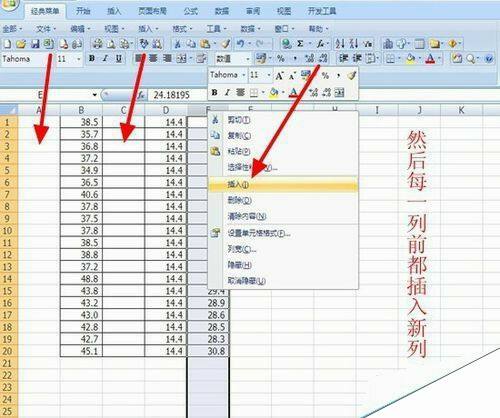Screen dimensions: 500x418
Task: Click the Zoom magnifier icon in toolbar
Action: 471,59
